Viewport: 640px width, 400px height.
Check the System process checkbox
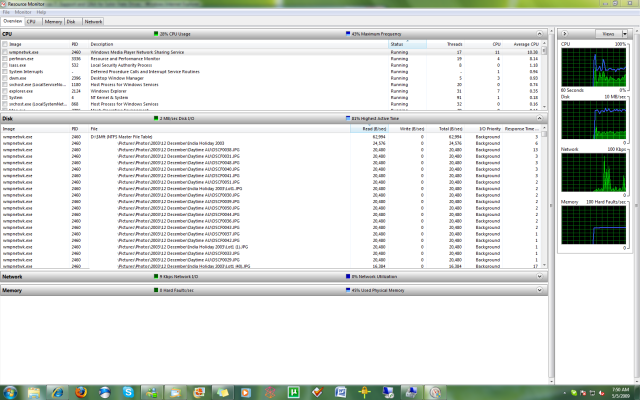tap(5, 98)
